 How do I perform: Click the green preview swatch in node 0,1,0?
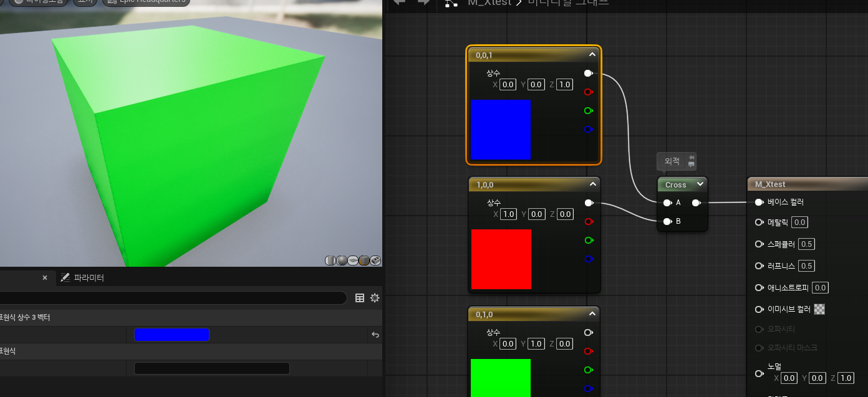[501, 378]
